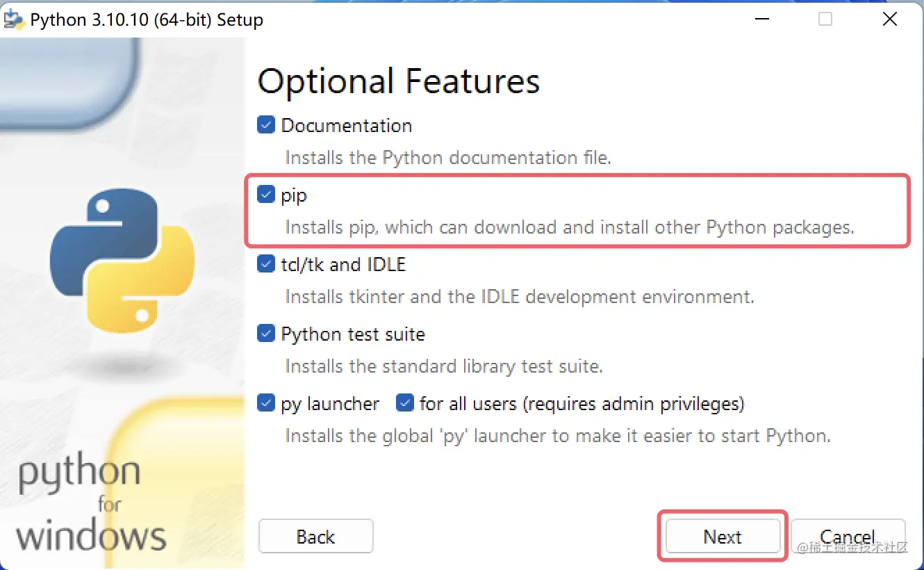Toggle the Python test suite checkbox
Viewport: 924px width, 570px height.
click(x=265, y=333)
